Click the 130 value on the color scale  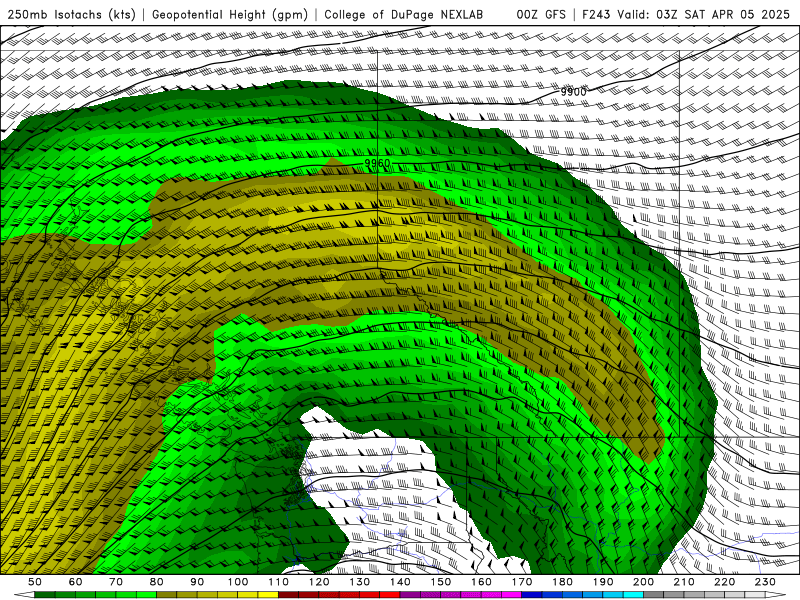pyautogui.click(x=360, y=582)
